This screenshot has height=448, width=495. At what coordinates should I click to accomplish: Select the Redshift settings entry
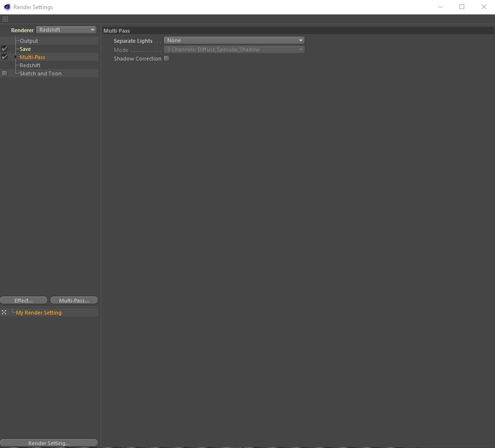click(30, 65)
